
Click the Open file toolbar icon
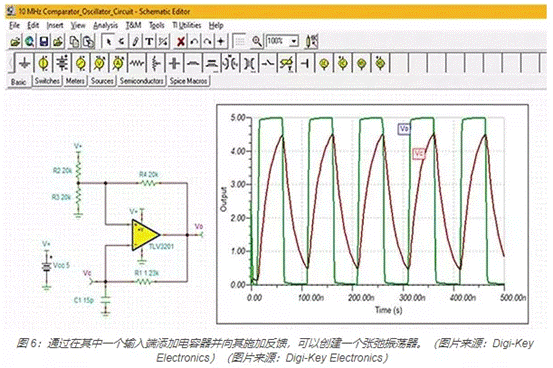point(15,42)
